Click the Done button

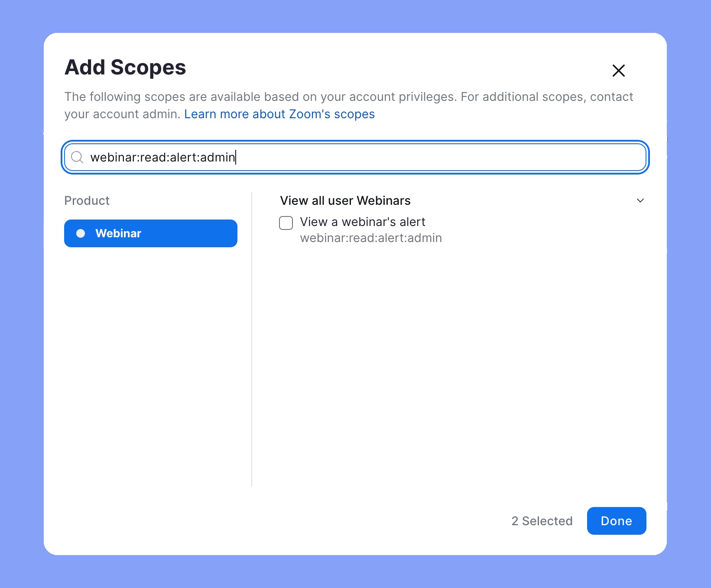tap(616, 521)
